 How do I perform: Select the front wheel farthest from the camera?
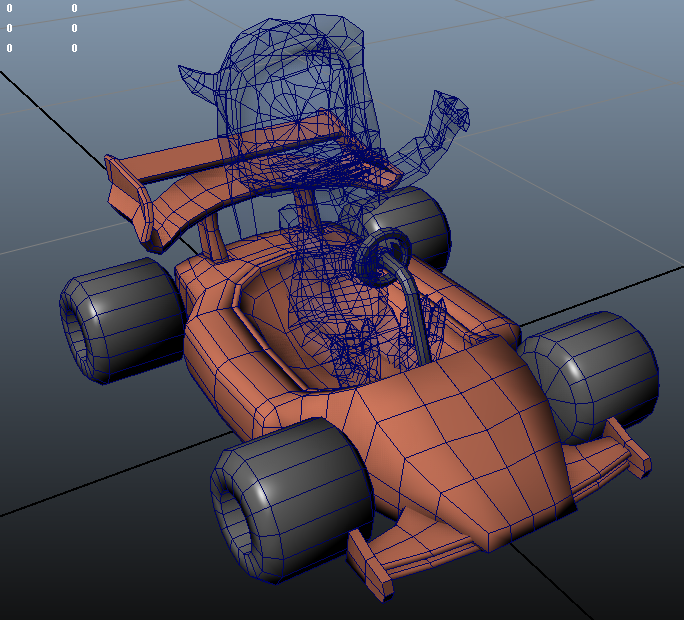589,377
